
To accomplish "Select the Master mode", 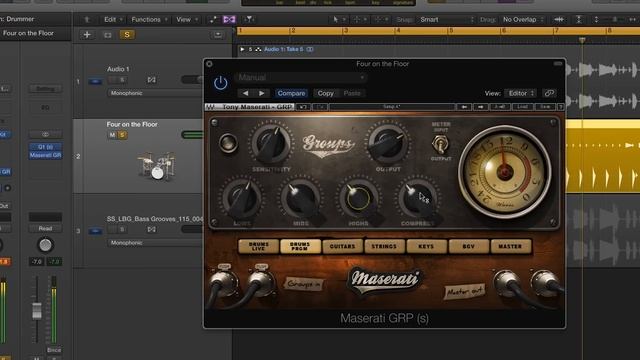I will point(510,247).
